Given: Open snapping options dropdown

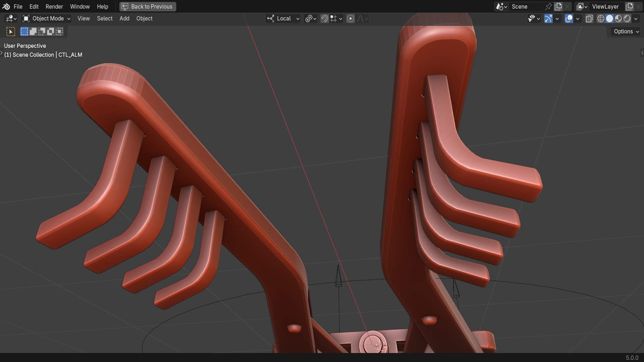Looking at the screenshot, I should [336, 18].
